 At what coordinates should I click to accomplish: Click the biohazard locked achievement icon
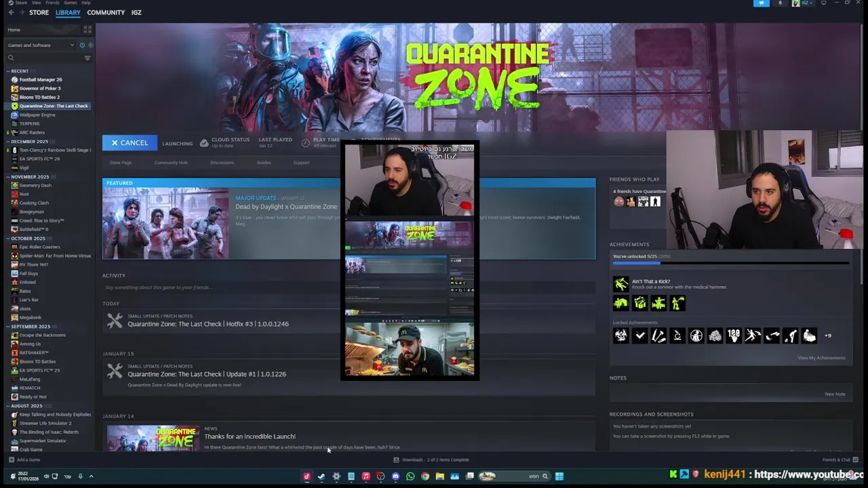(x=621, y=335)
